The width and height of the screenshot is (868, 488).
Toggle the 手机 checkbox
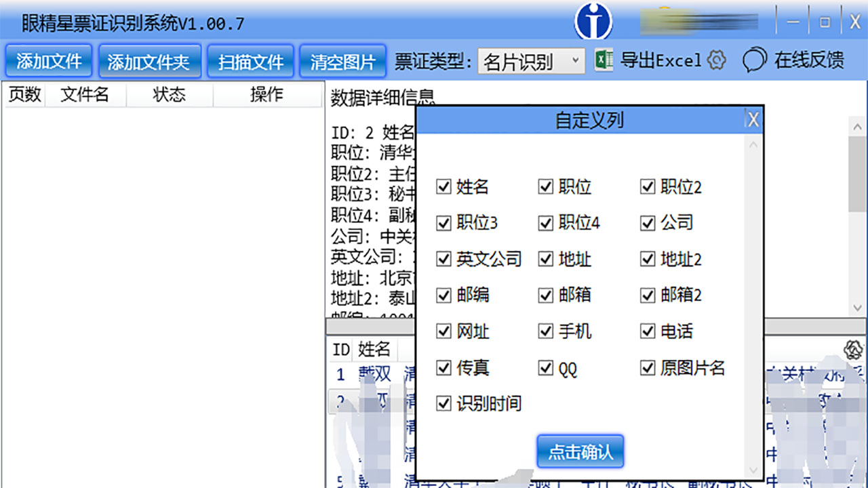click(x=546, y=331)
